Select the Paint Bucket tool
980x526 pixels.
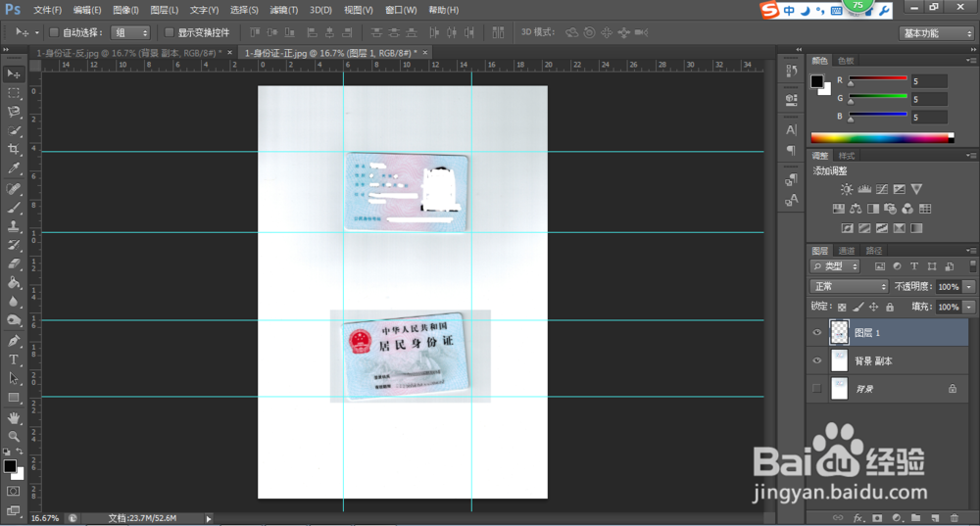[13, 282]
